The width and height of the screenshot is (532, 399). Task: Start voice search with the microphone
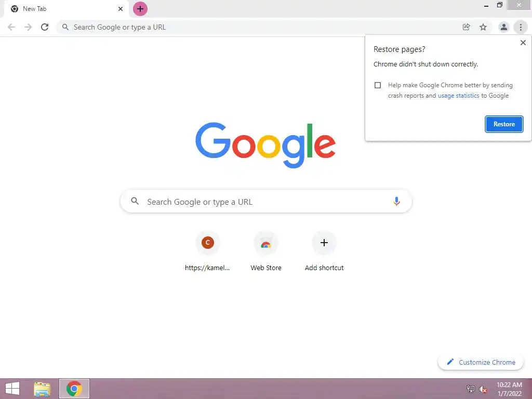[x=396, y=202]
